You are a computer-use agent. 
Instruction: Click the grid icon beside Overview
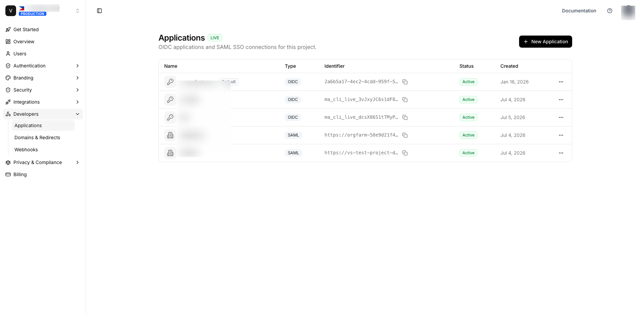pos(8,42)
